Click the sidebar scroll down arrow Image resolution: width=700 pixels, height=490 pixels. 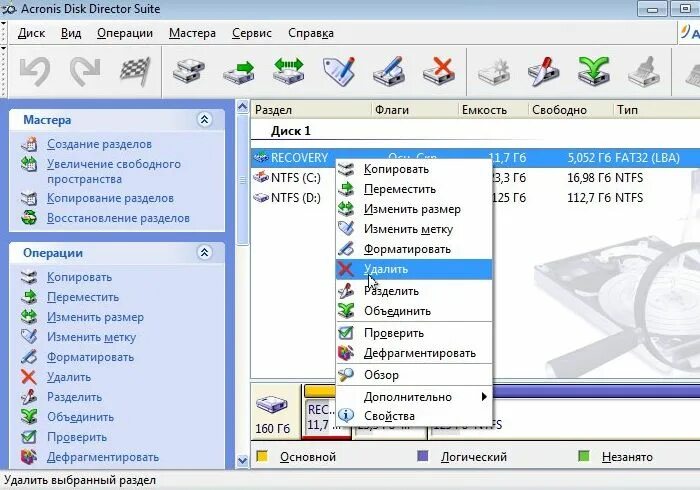pos(242,461)
